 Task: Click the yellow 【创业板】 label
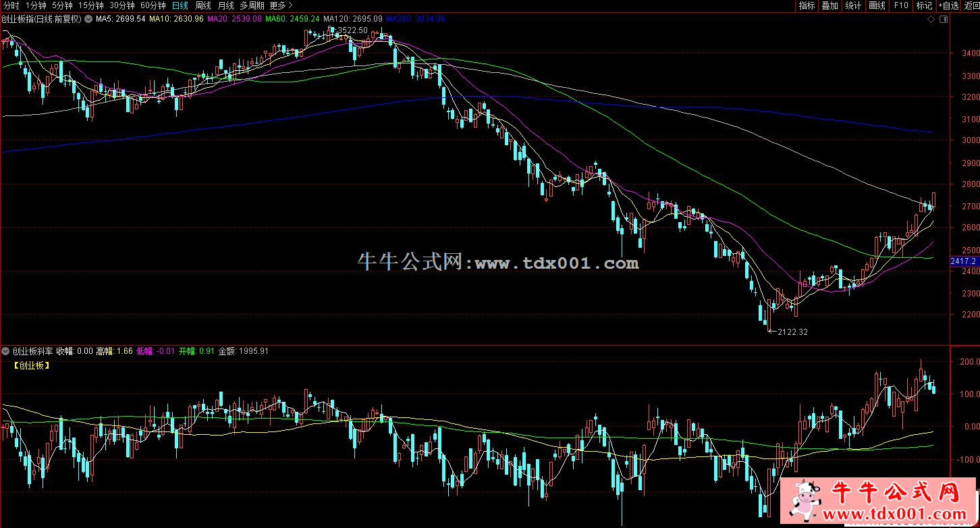click(30, 365)
